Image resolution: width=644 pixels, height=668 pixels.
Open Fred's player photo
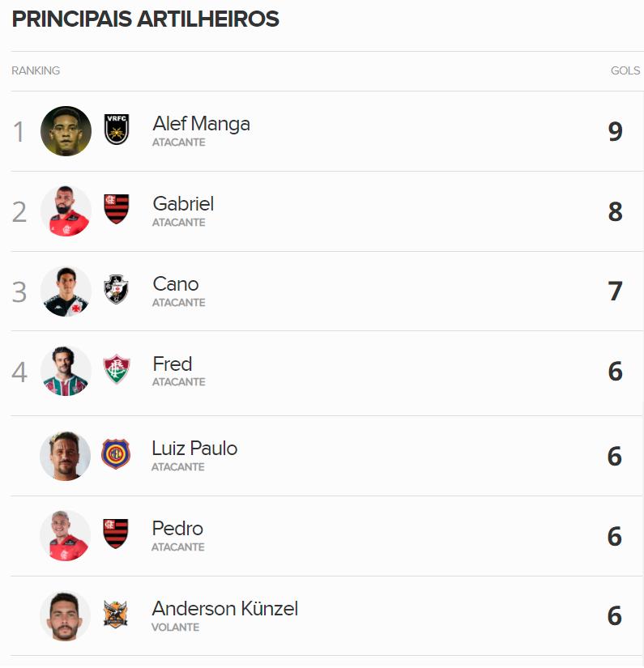(66, 371)
